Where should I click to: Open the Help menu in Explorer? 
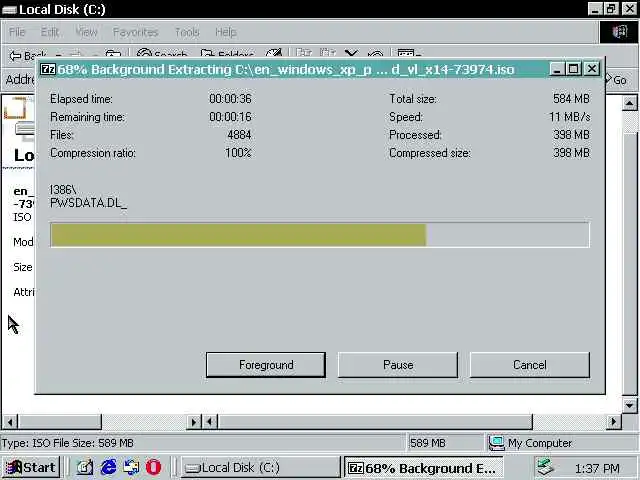pyautogui.click(x=226, y=32)
